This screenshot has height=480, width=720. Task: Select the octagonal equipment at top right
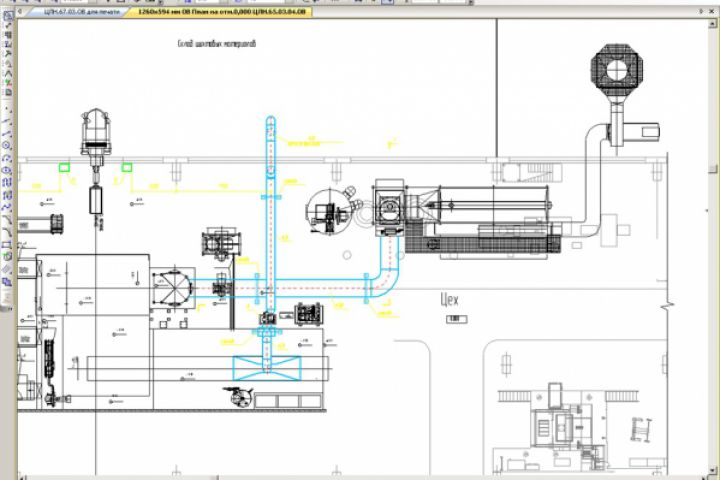617,70
